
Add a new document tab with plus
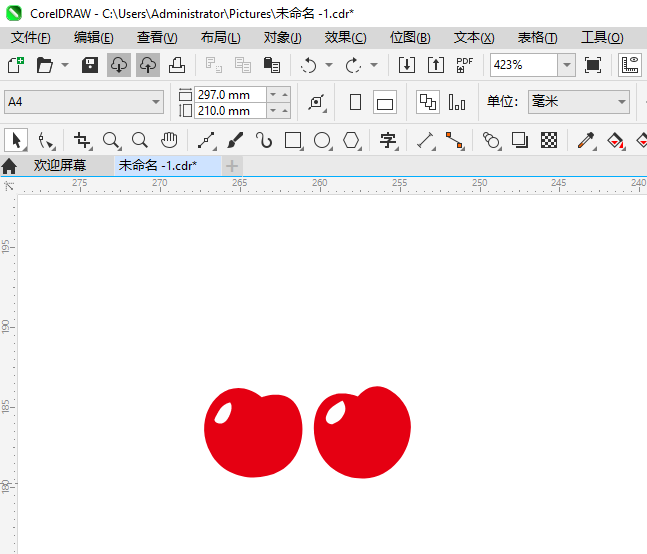[232, 166]
